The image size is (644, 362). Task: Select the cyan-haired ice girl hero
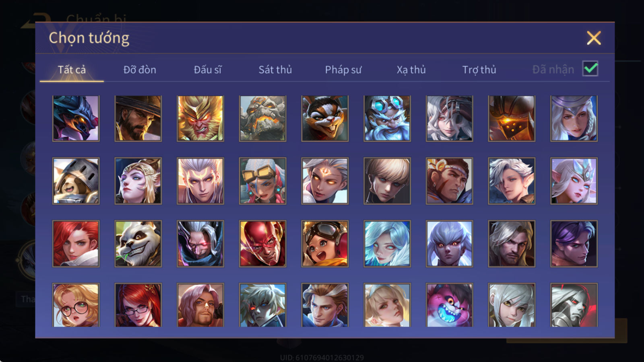click(x=387, y=243)
